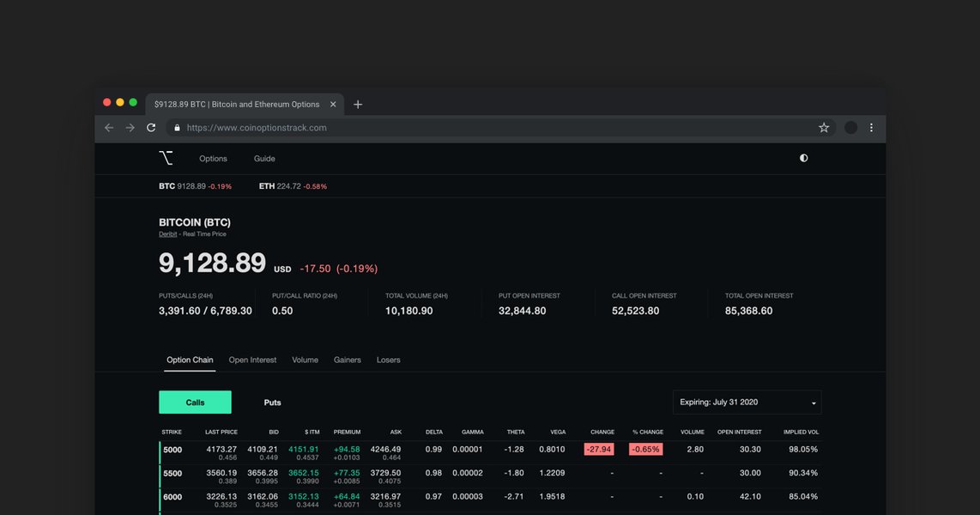Select the ETH 224.72 ticker
Viewport: 980px width, 515px height.
293,186
